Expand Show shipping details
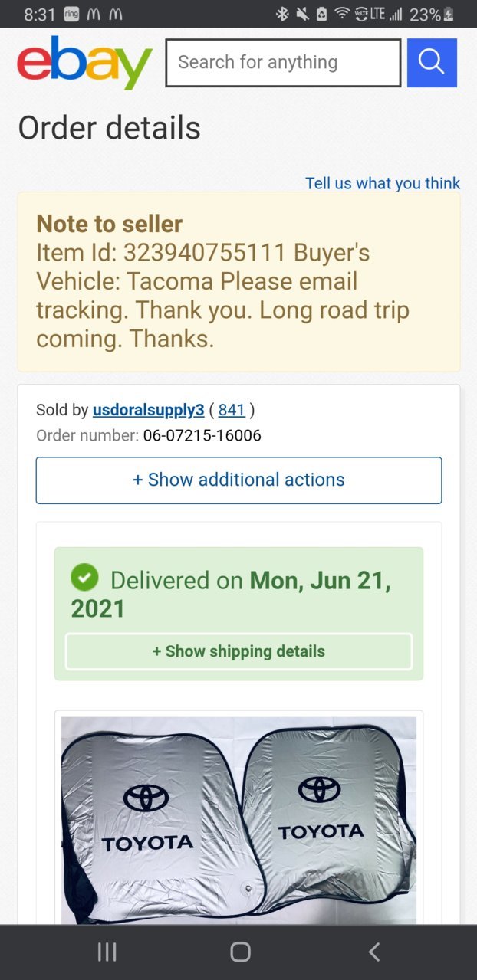477x980 pixels. tap(238, 651)
